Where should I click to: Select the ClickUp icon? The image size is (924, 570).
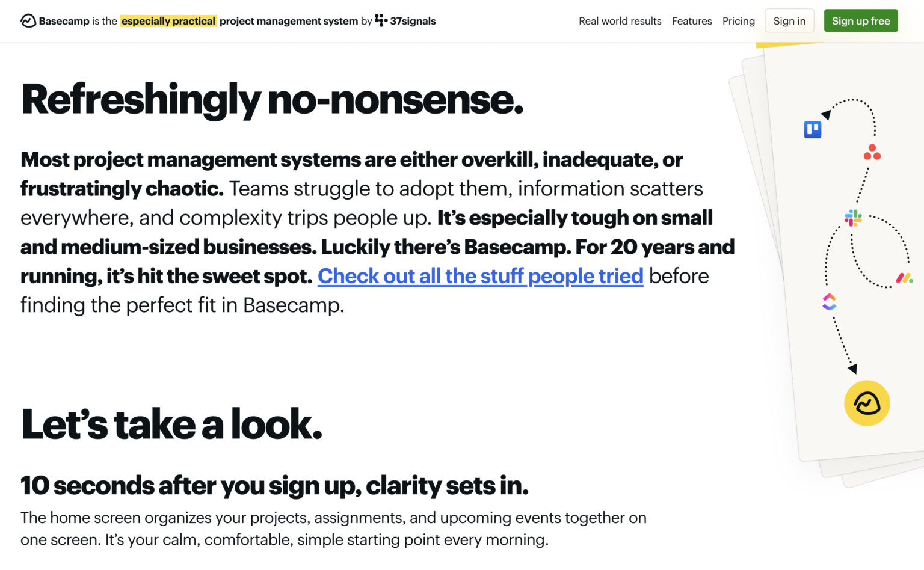point(830,302)
